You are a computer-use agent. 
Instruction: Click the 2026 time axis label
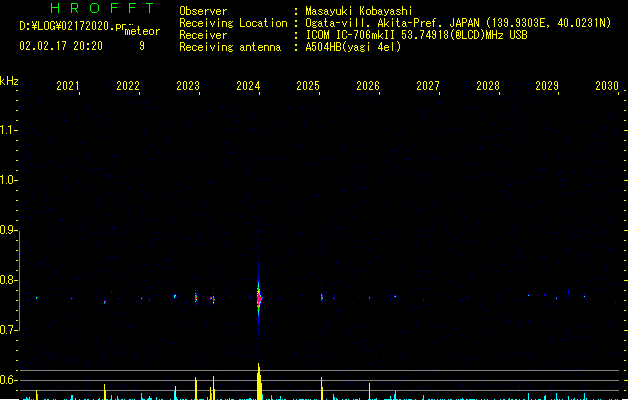(368, 85)
